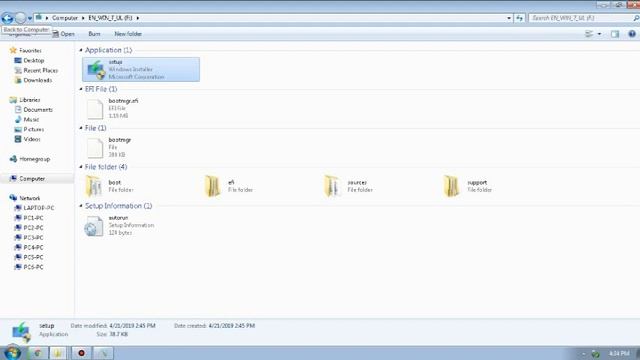Select the sources folder icon
The width and height of the screenshot is (640, 360).
pyautogui.click(x=332, y=186)
